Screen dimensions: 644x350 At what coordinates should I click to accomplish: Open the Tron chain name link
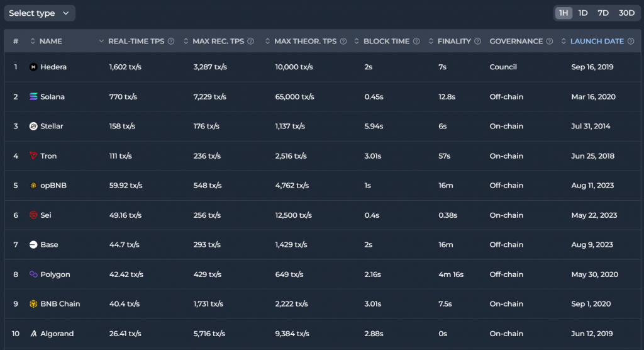(48, 156)
